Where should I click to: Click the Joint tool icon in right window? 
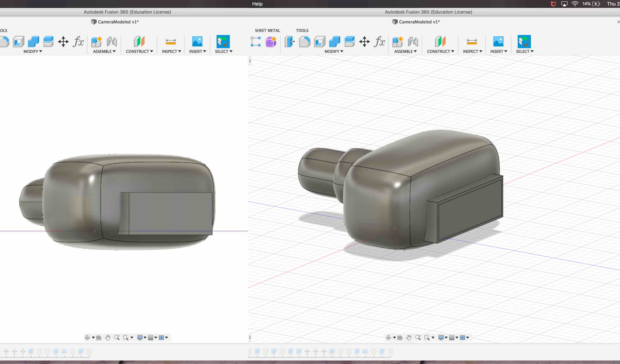coord(413,42)
